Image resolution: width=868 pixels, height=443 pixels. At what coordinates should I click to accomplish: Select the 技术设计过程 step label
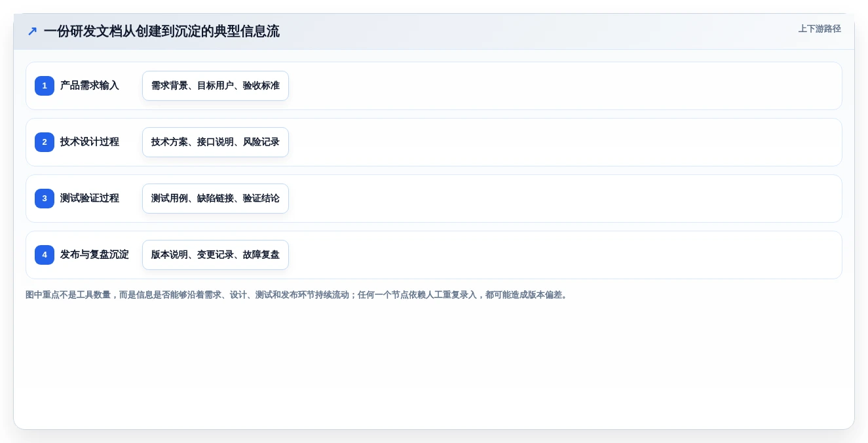[90, 142]
